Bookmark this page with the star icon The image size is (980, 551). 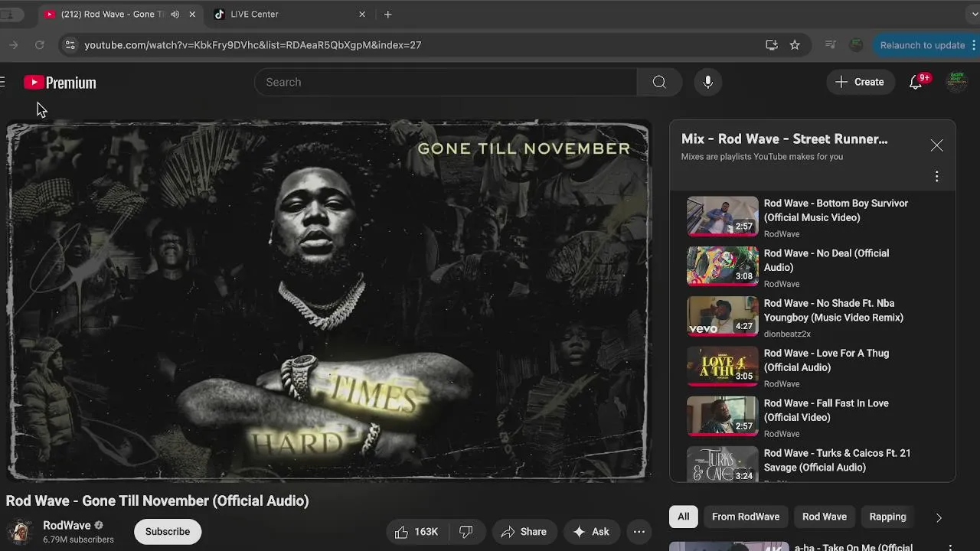click(795, 45)
